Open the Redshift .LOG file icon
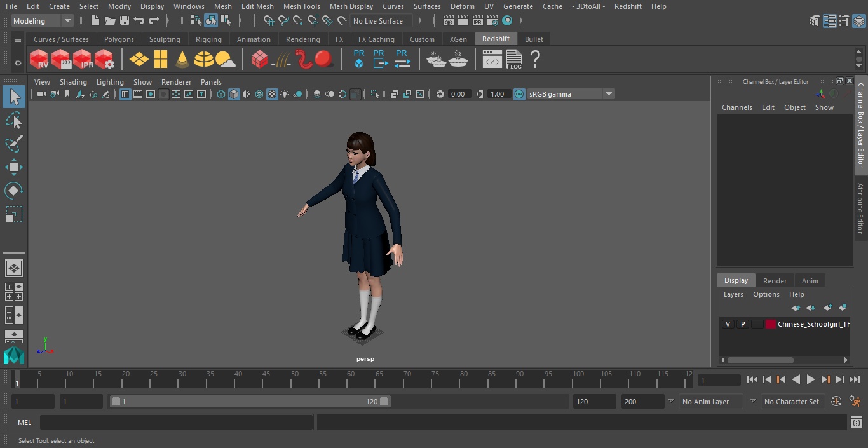Screen dimensions: 868x448 (x=513, y=60)
